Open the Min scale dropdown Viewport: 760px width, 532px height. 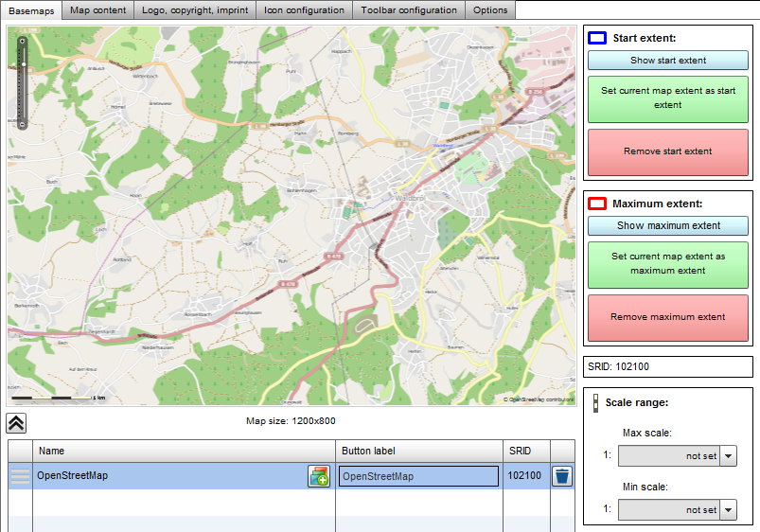(x=728, y=509)
